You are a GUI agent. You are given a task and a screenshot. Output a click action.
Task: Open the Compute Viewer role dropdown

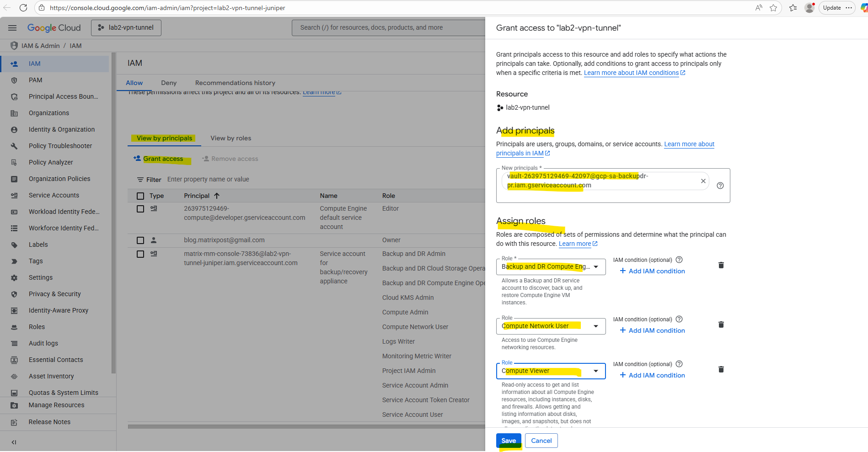tap(551, 371)
